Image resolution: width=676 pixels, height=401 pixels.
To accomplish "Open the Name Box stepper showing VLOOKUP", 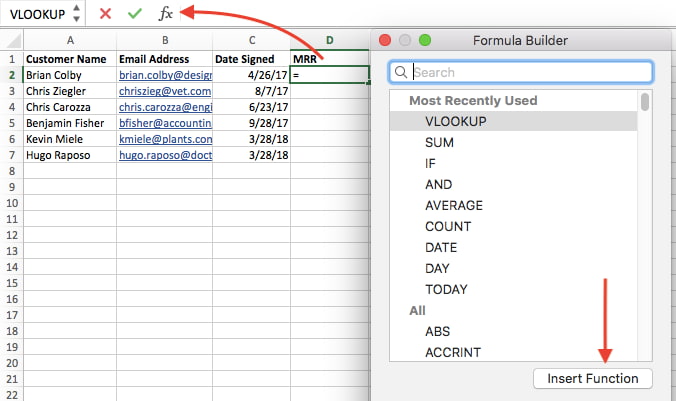I will tap(78, 14).
